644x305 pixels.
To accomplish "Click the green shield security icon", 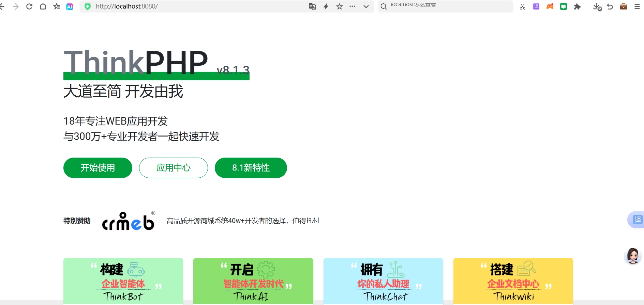I will [x=88, y=6].
